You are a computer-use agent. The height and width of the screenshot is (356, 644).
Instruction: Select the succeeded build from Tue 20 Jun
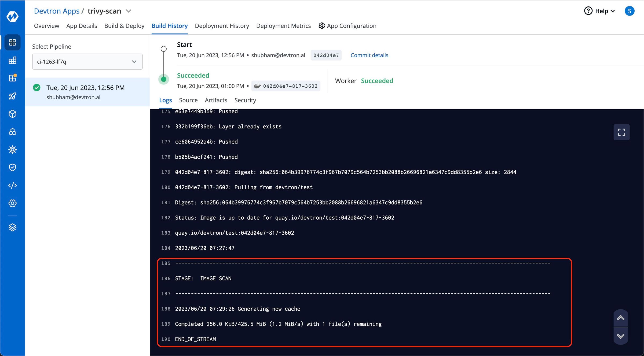85,92
